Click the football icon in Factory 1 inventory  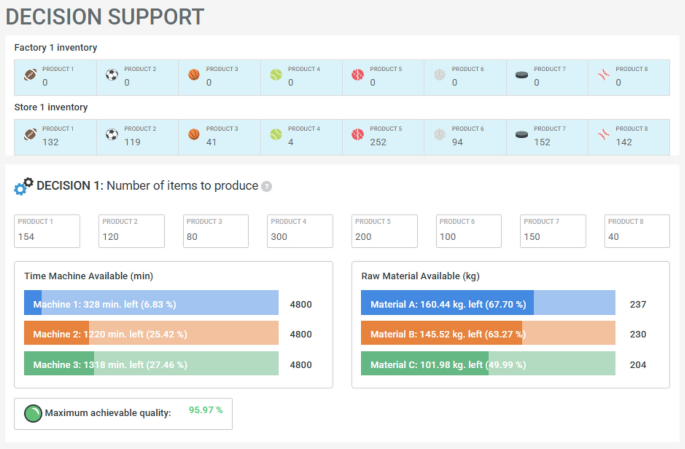point(30,75)
